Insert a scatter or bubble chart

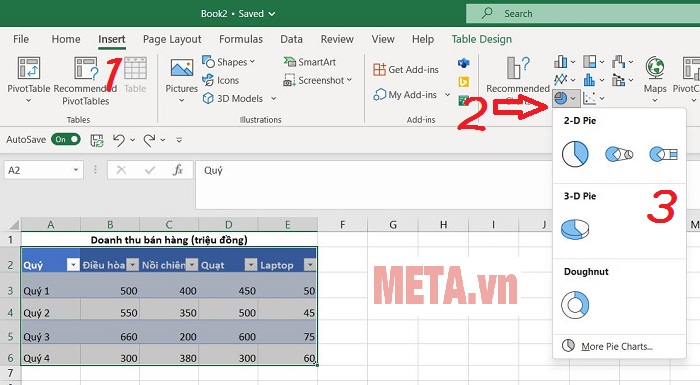click(594, 98)
